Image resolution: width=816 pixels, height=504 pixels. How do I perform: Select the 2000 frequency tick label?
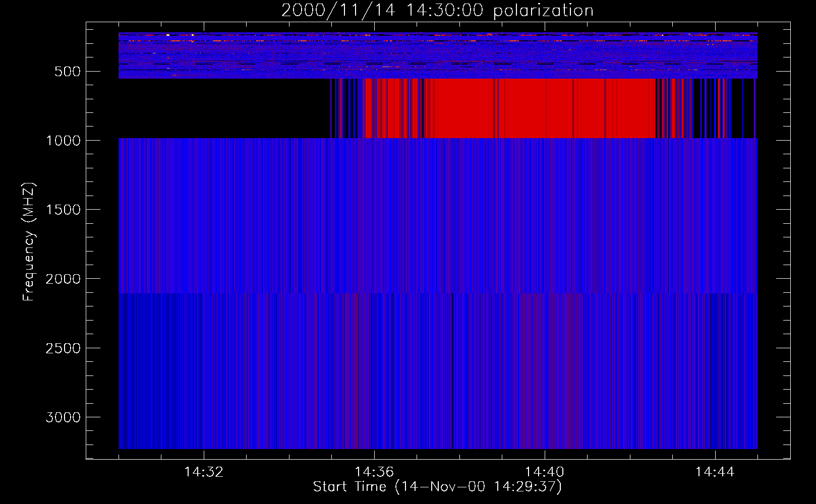pyautogui.click(x=63, y=279)
